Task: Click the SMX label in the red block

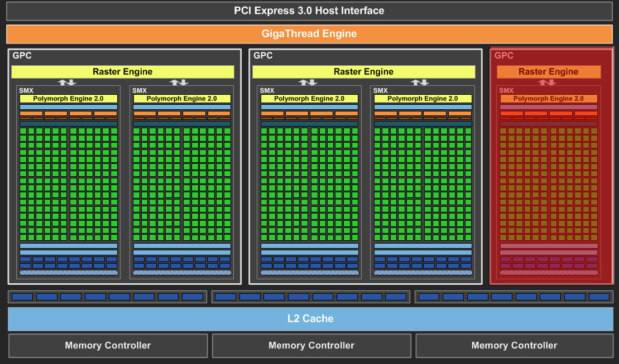Action: pyautogui.click(x=506, y=90)
